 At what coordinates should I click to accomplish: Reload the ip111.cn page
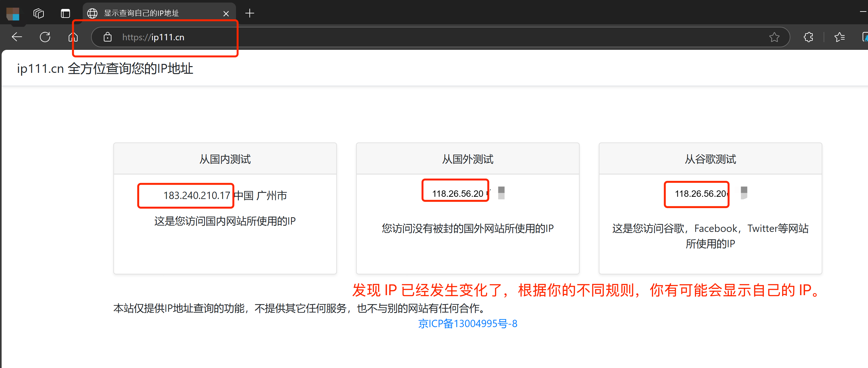pos(45,37)
